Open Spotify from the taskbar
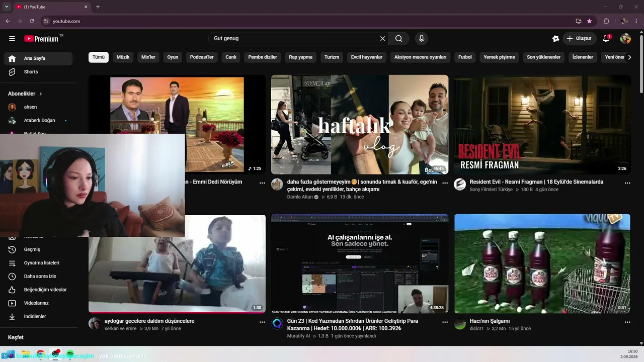 (x=70, y=354)
